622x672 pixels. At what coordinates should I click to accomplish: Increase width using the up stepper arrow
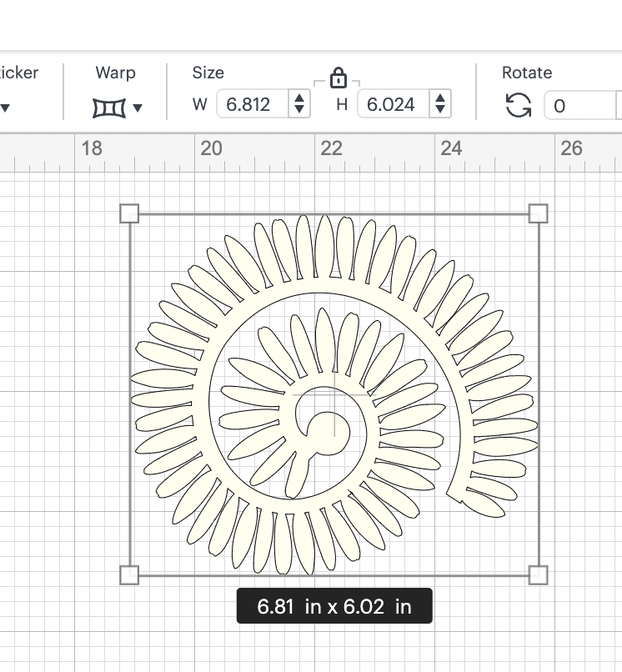(x=298, y=98)
